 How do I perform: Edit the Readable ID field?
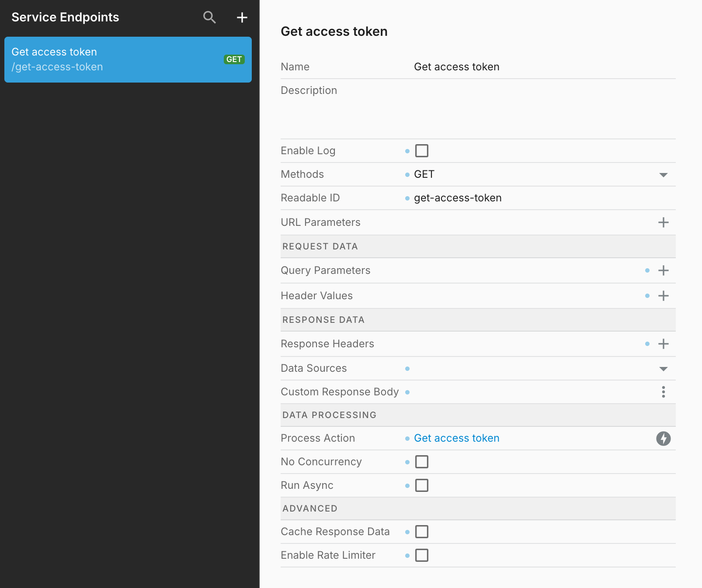coord(457,198)
